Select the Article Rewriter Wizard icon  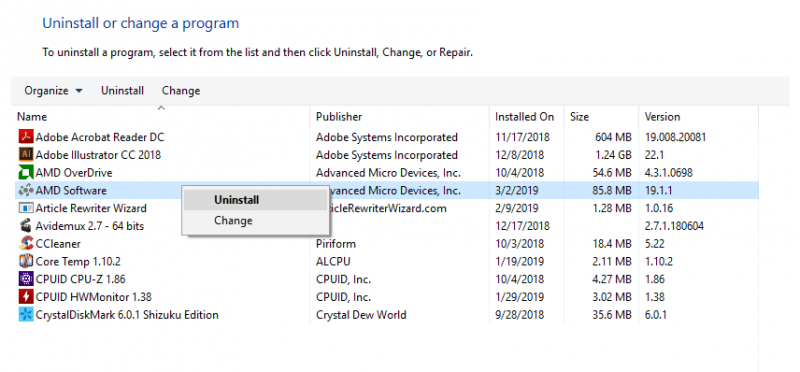tap(26, 208)
